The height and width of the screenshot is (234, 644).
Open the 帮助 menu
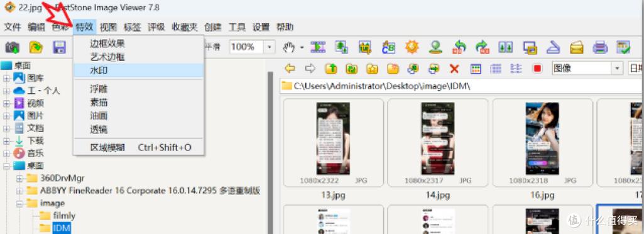point(285,28)
